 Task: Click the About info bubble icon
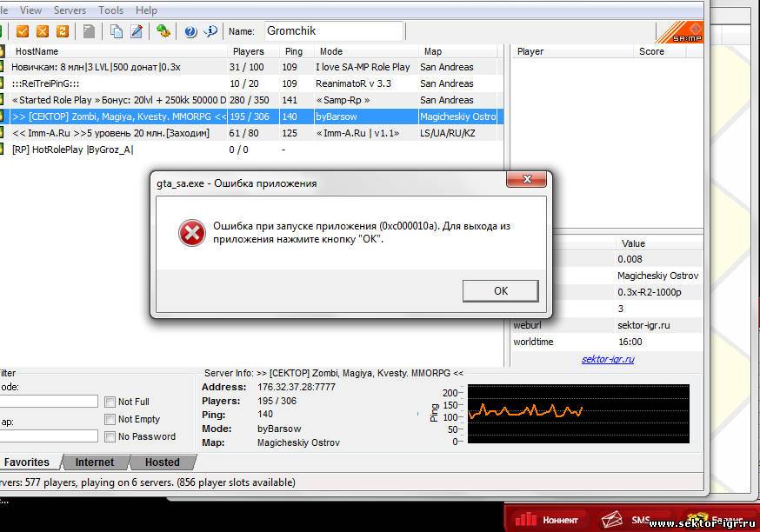point(210,31)
